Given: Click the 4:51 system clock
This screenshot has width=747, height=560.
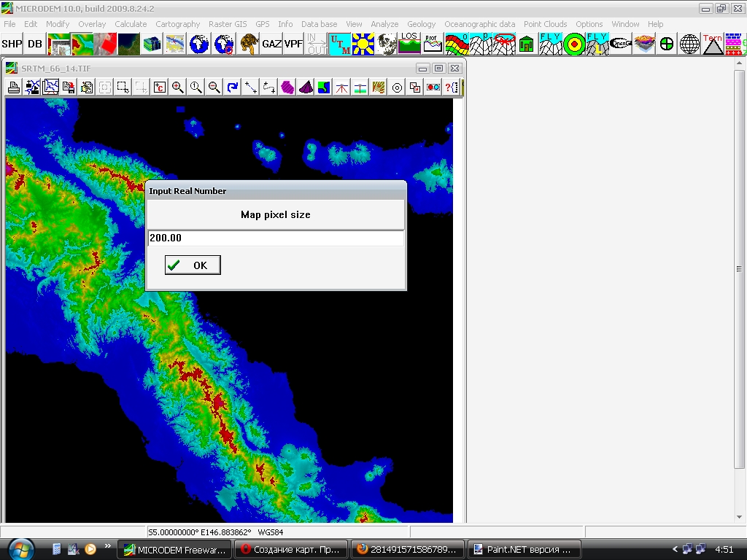Looking at the screenshot, I should pos(724,550).
